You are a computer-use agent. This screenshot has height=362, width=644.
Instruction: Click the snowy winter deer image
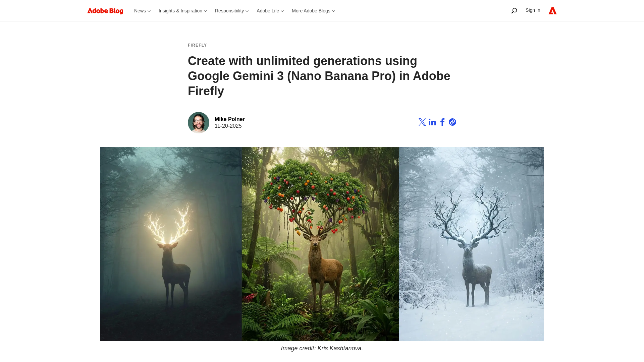[x=471, y=244]
